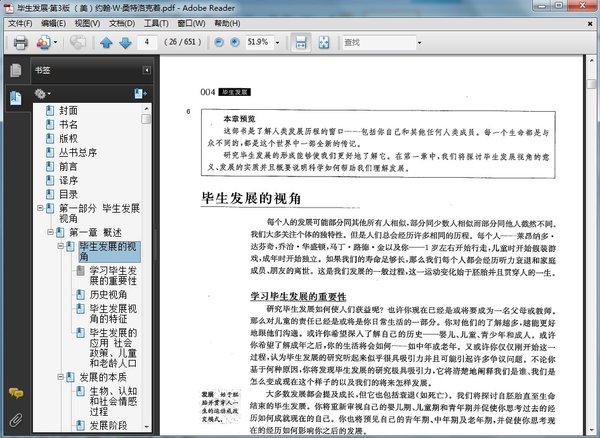Viewport: 600px width, 438px height.
Task: Click the new bookmark icon
Action: (x=140, y=93)
